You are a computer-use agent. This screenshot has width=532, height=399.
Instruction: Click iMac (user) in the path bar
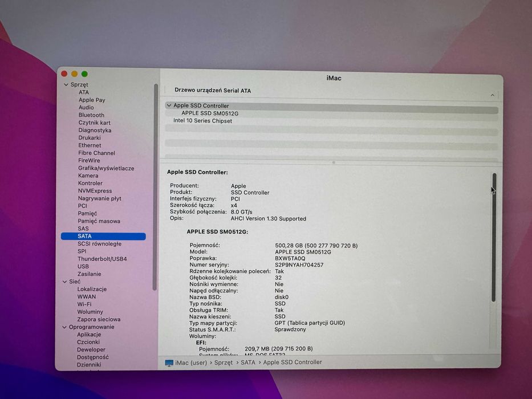[x=190, y=363]
